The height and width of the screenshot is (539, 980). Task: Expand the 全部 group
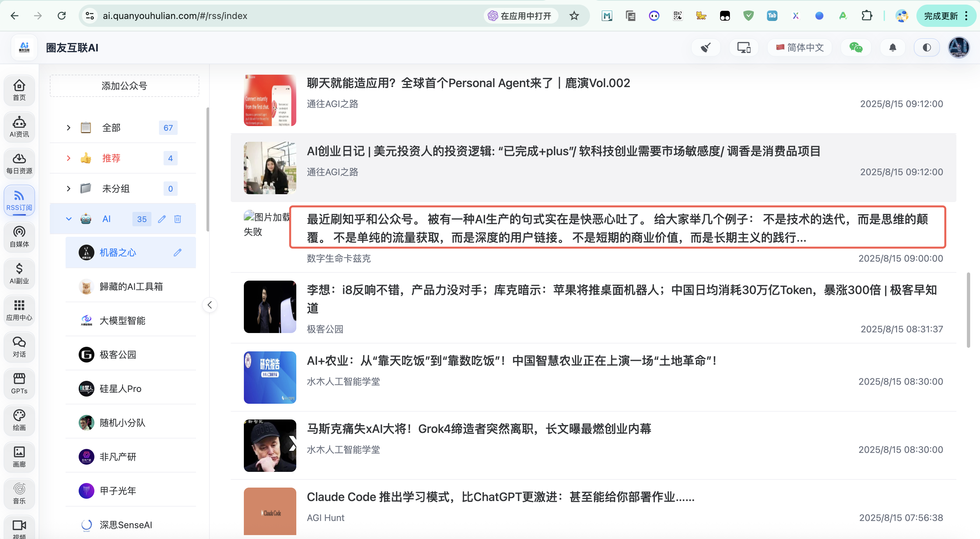tap(69, 128)
